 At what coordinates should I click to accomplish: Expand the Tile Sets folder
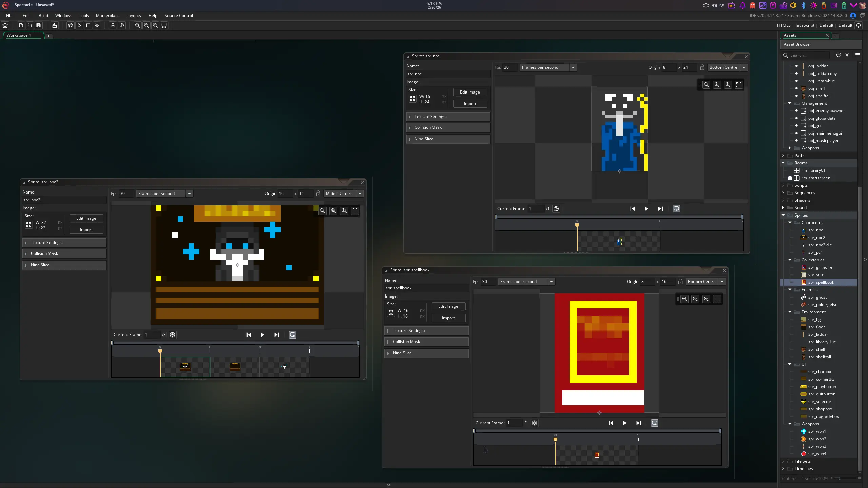(x=783, y=461)
